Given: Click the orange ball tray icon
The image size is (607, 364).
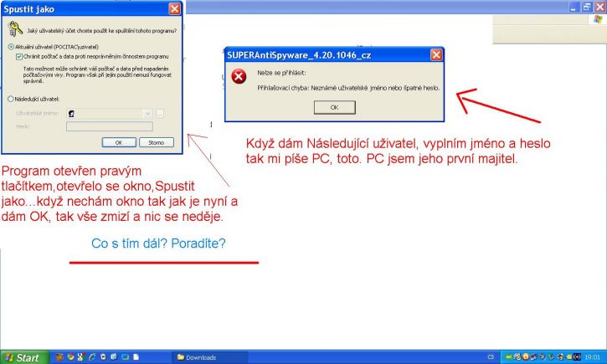Looking at the screenshot, I should click(526, 357).
